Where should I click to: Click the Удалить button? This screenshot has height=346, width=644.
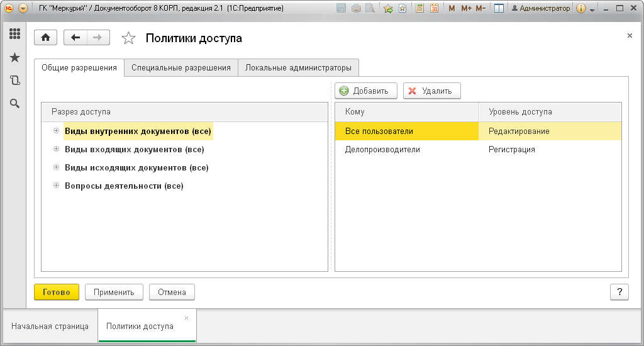pyautogui.click(x=431, y=91)
